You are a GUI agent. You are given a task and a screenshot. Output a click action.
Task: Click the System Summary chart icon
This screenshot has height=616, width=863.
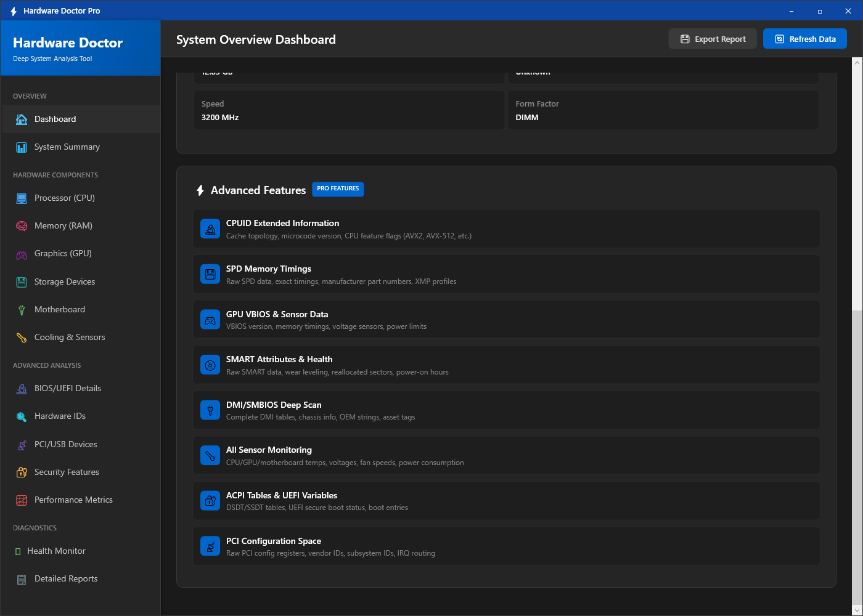(22, 147)
